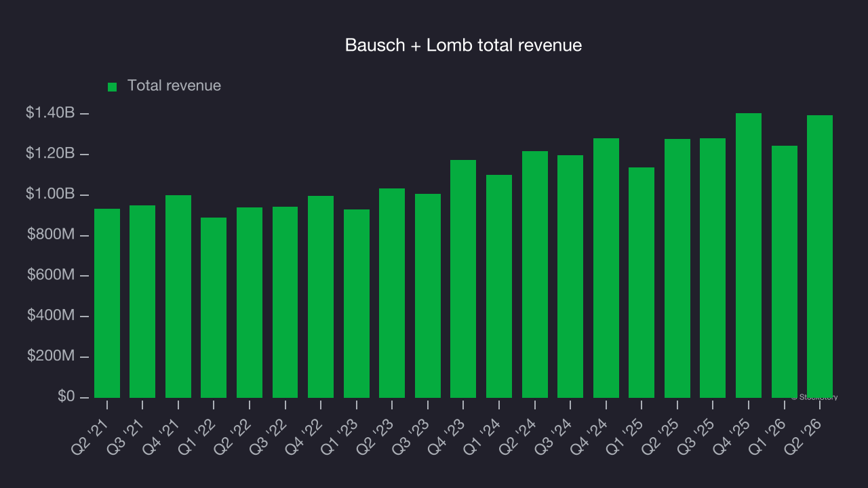Screen dimensions: 868x488
Task: Click the "Bausch + Lomb total revenue" chart title
Action: (463, 45)
